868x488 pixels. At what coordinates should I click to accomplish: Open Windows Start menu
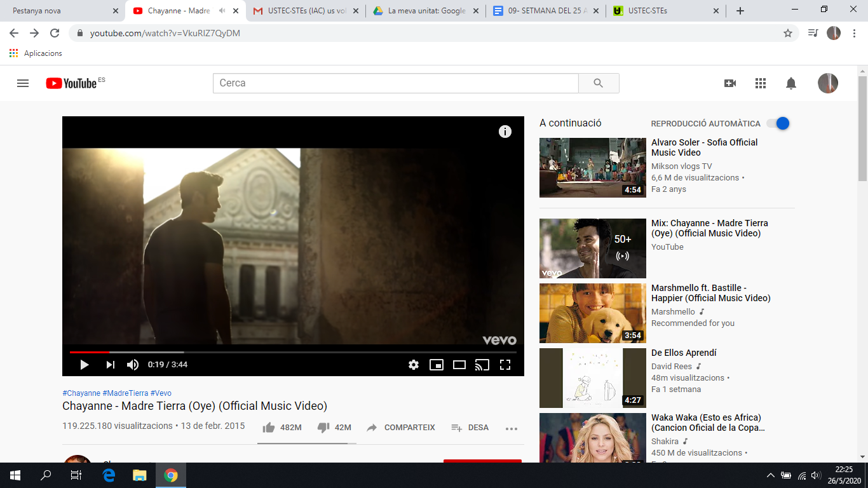pos(15,475)
